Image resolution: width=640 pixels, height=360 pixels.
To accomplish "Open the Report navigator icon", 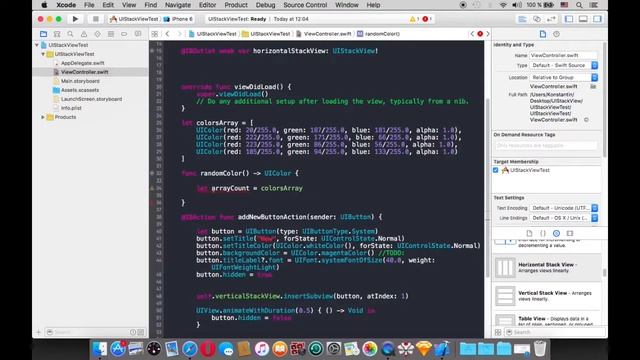I will point(138,34).
